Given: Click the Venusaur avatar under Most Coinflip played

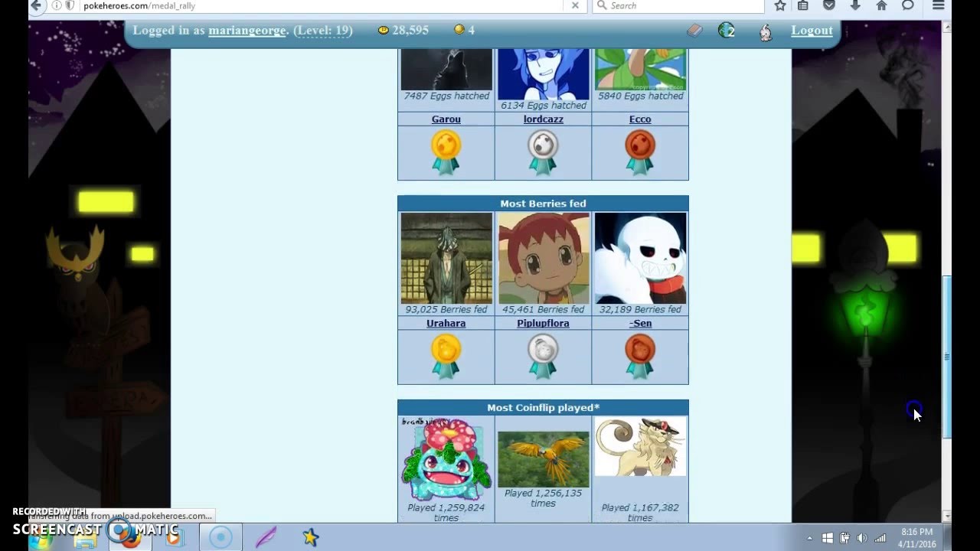Looking at the screenshot, I should coord(446,459).
